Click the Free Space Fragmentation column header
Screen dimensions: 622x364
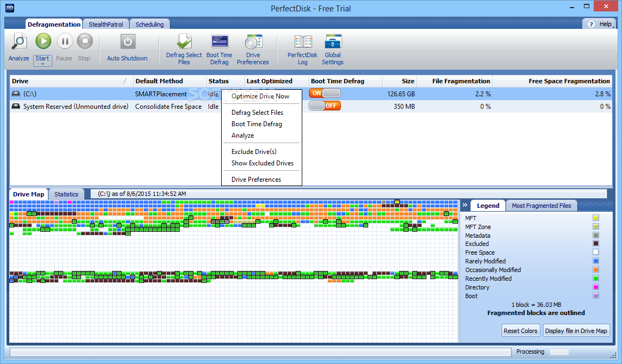[552, 81]
